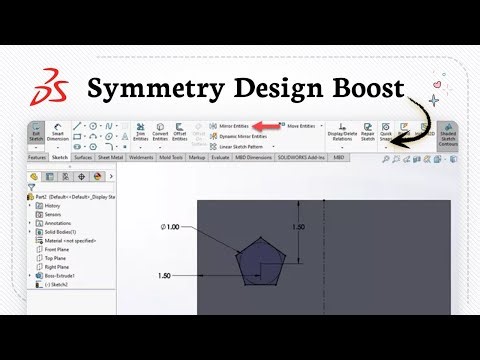Select the Smart Dimension tool
The width and height of the screenshot is (480, 360).
58,132
